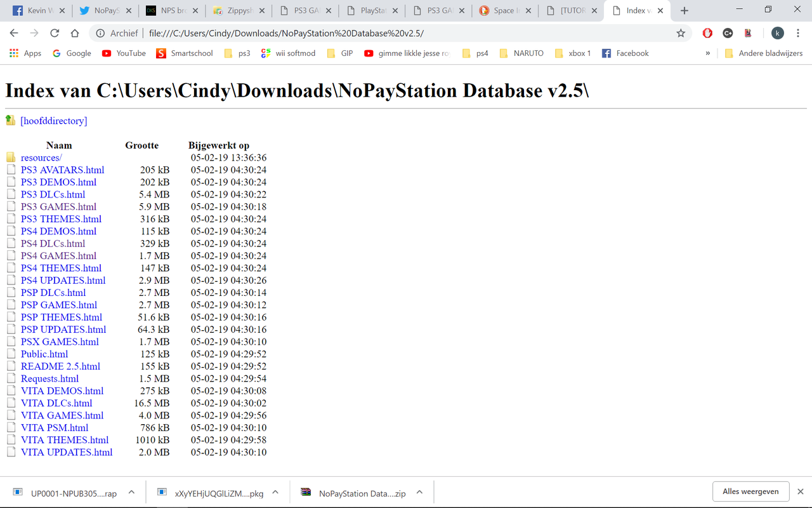Open the Chrome three-dot menu
The height and width of the screenshot is (508, 812).
click(799, 33)
